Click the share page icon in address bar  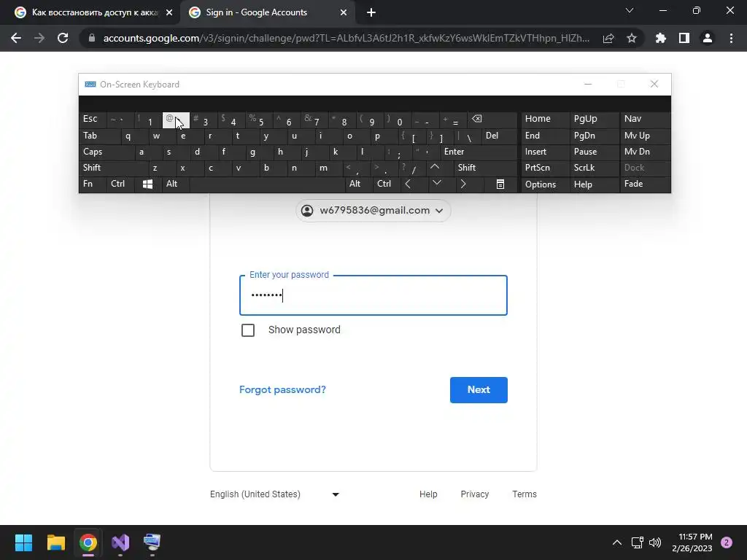click(608, 38)
